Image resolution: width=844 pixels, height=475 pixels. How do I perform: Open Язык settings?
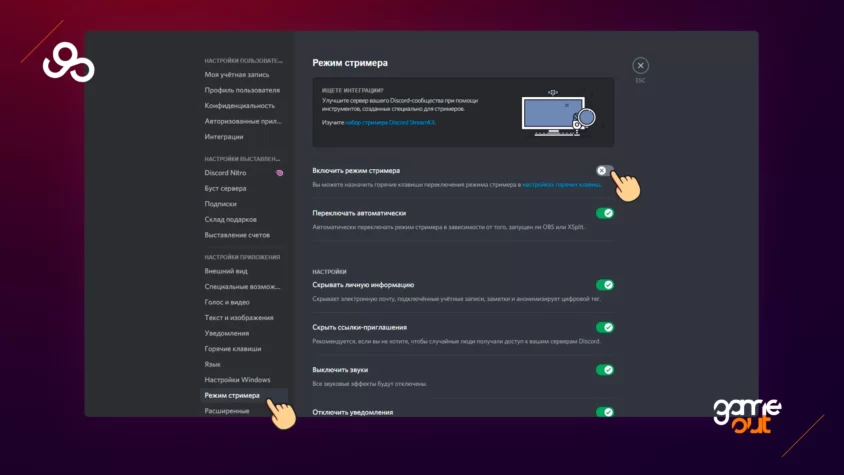click(213, 365)
